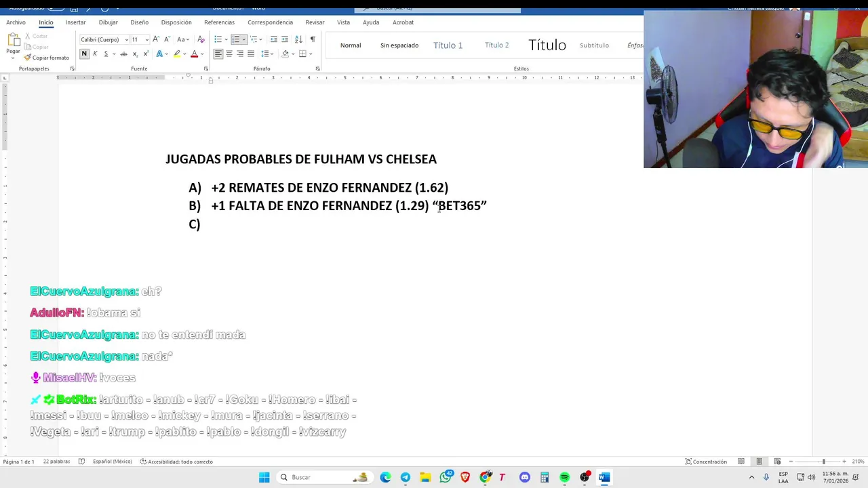The image size is (868, 488).
Task: Switch to Concentración focus mode
Action: pyautogui.click(x=706, y=462)
